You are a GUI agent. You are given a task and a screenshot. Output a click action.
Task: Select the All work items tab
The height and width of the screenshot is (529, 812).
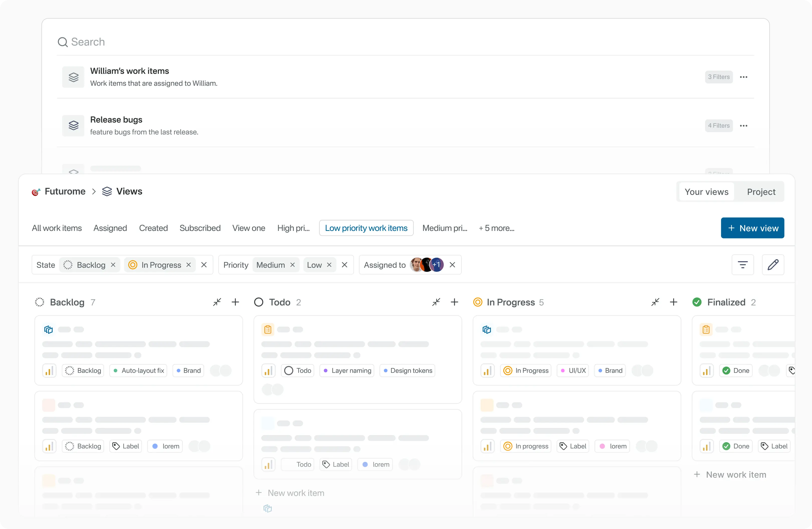pos(57,228)
